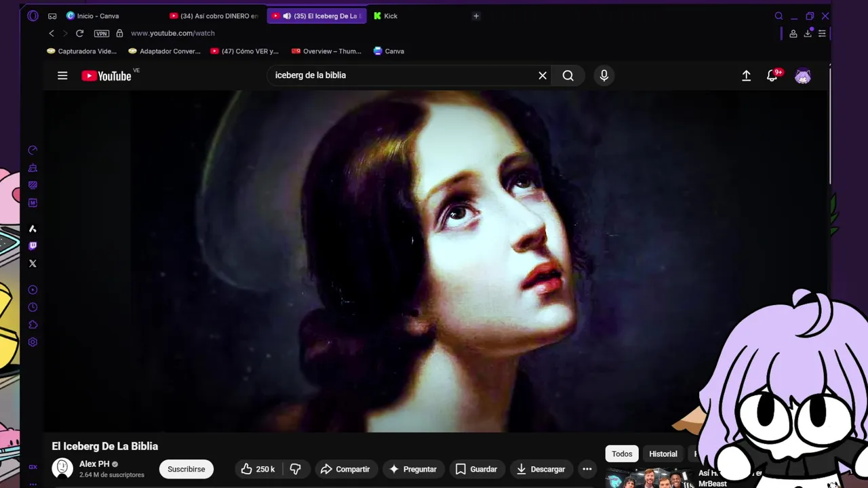Image resolution: width=868 pixels, height=488 pixels.
Task: Click the www.youtube.com/watch address field
Action: [x=173, y=33]
